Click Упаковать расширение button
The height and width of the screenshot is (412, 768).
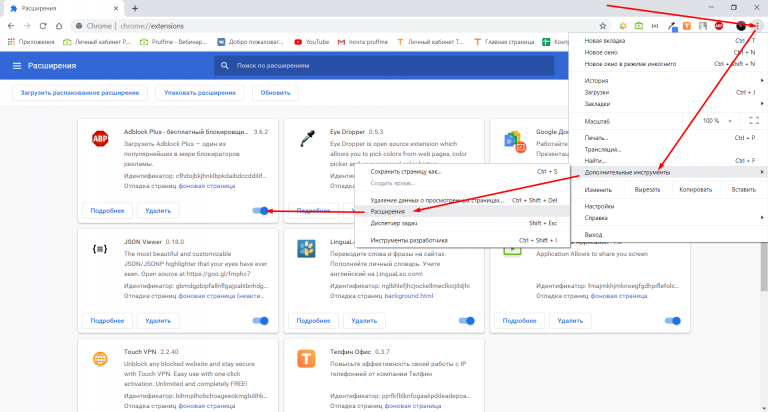tap(200, 93)
